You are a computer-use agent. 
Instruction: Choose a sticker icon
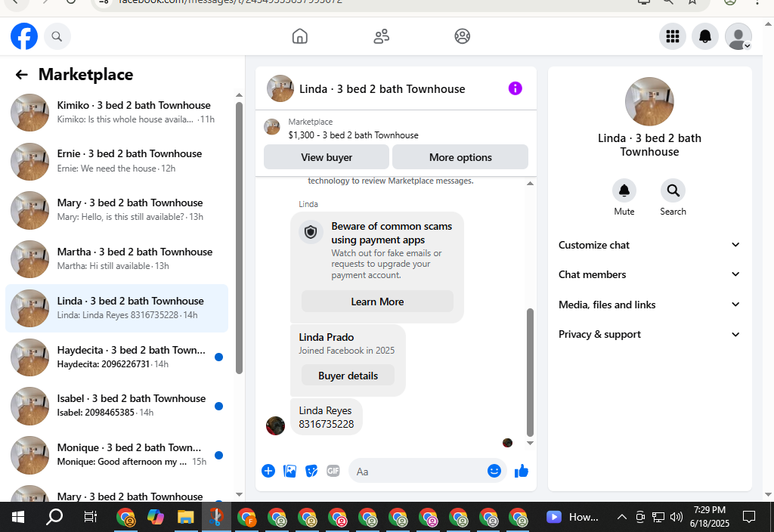311,471
